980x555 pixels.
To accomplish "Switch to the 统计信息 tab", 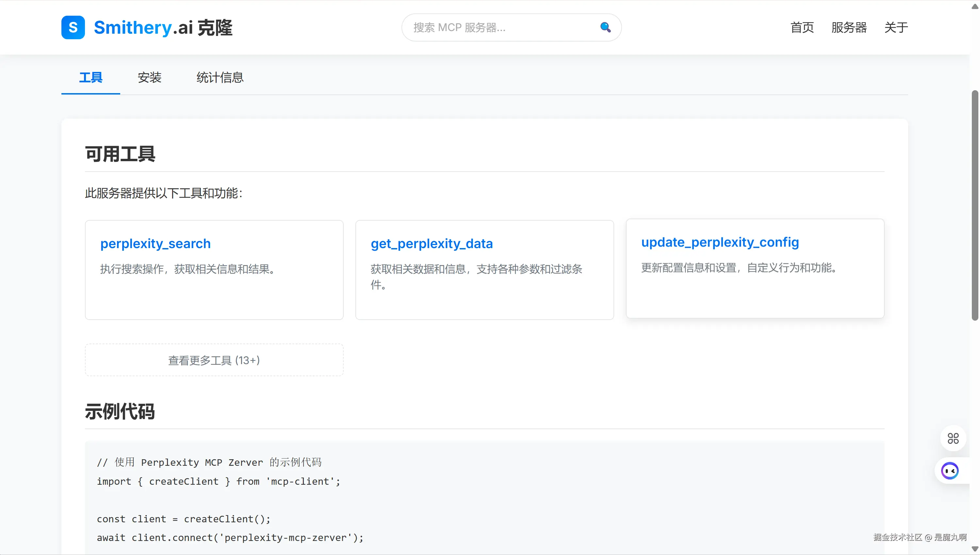I will tap(220, 78).
